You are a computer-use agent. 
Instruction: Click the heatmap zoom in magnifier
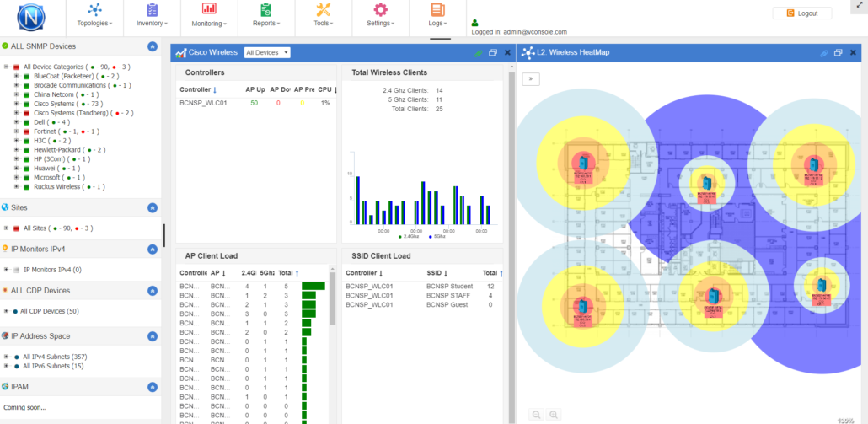(x=554, y=414)
